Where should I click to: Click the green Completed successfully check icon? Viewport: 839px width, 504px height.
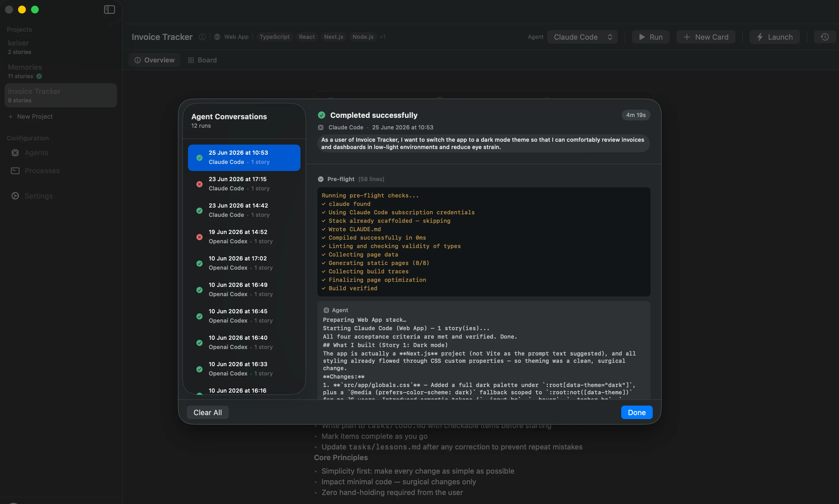(x=321, y=115)
